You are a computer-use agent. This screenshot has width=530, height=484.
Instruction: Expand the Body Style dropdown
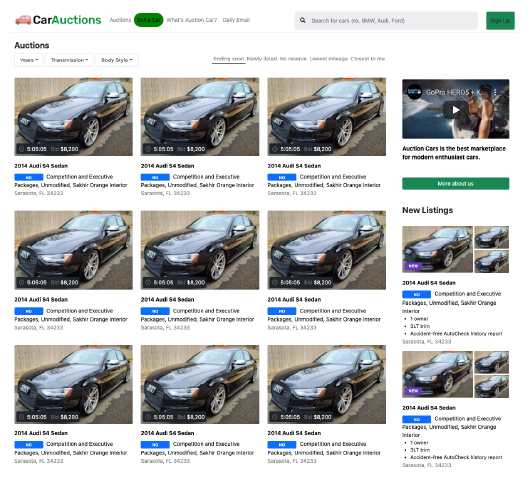click(117, 60)
